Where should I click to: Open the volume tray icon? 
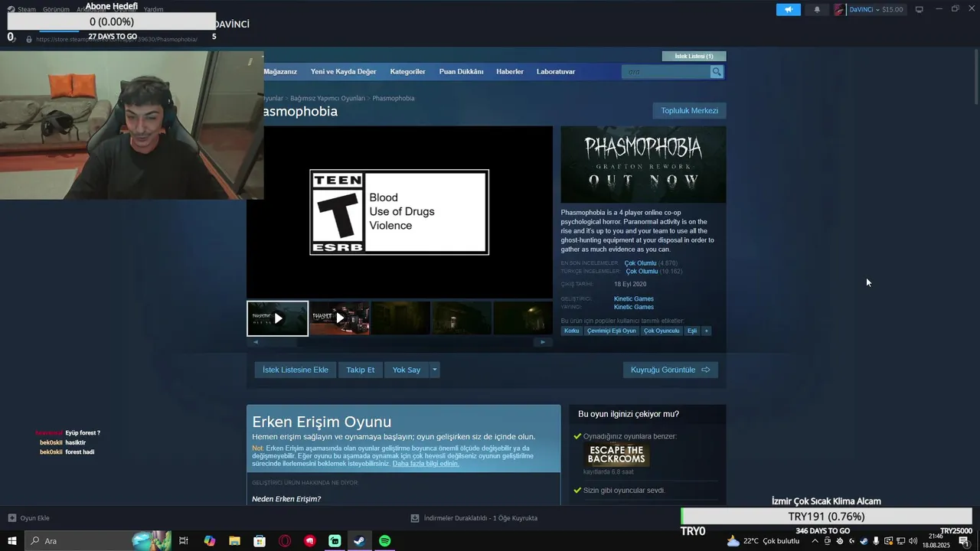pos(913,541)
